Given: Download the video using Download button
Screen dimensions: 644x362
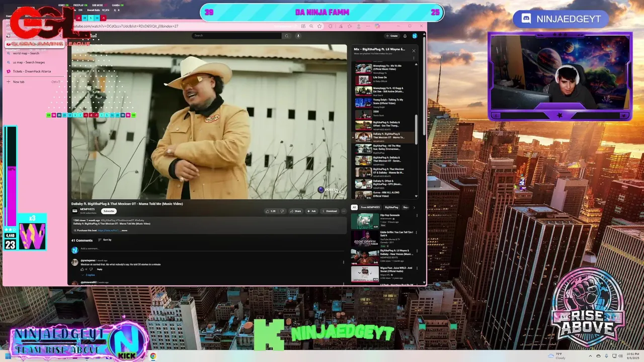Looking at the screenshot, I should point(330,211).
